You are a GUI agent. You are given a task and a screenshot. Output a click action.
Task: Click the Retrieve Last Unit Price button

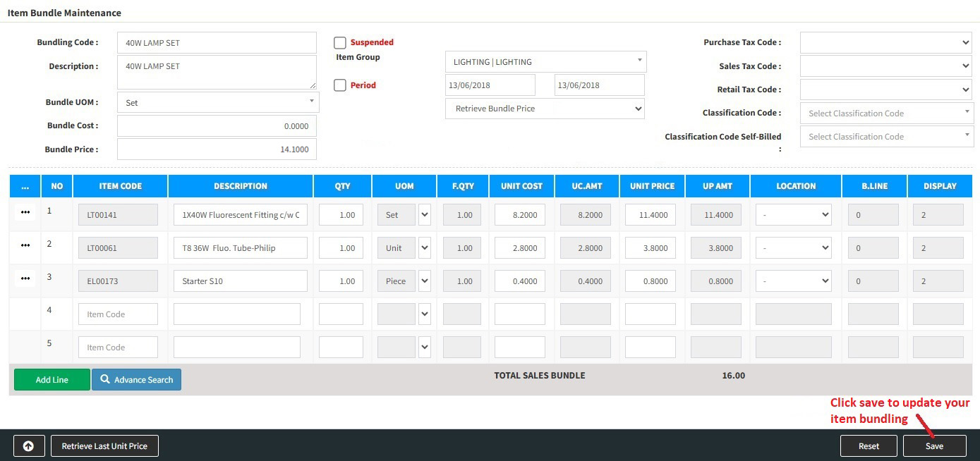104,446
